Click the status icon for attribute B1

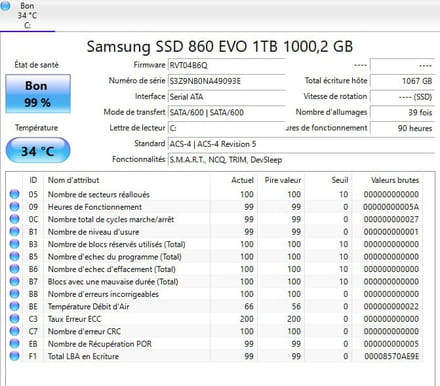click(x=14, y=232)
